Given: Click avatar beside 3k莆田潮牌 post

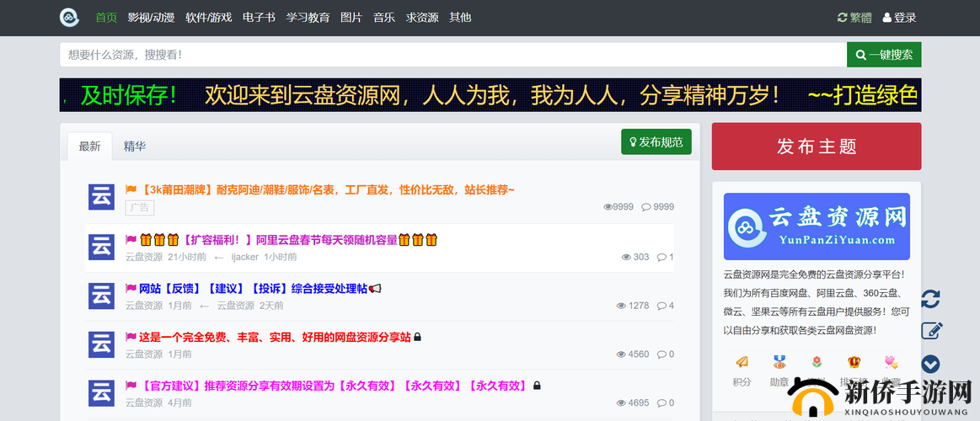Looking at the screenshot, I should [x=100, y=197].
